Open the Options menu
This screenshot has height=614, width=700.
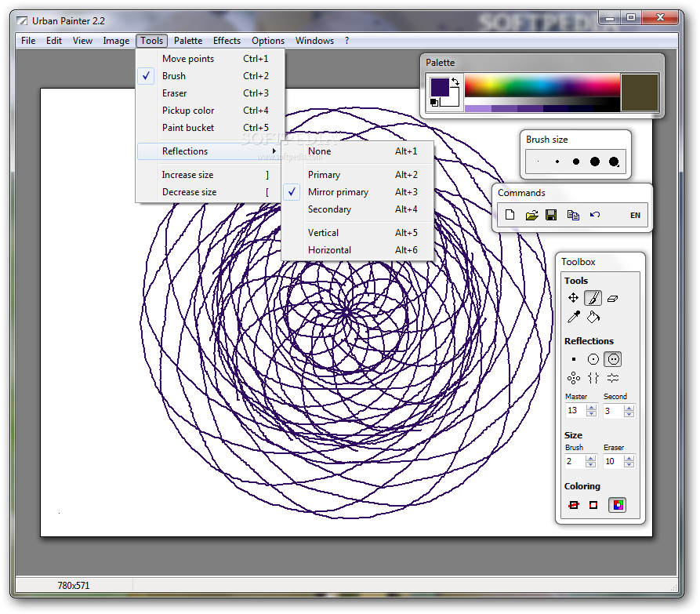[x=268, y=41]
